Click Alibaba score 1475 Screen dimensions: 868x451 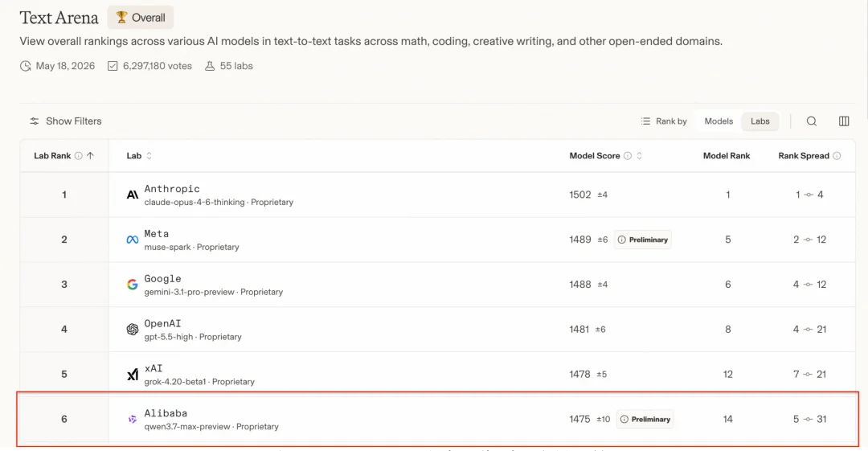579,419
